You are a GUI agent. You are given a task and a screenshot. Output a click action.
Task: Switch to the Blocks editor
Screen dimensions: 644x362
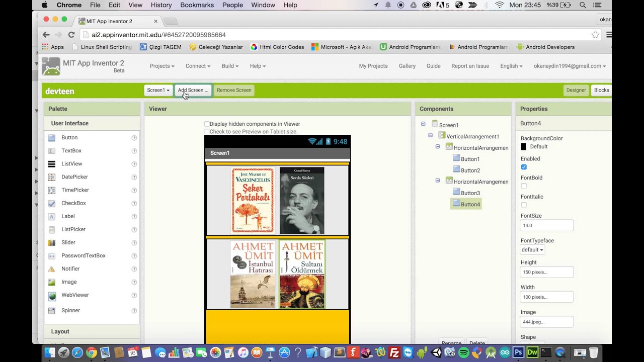coord(602,90)
